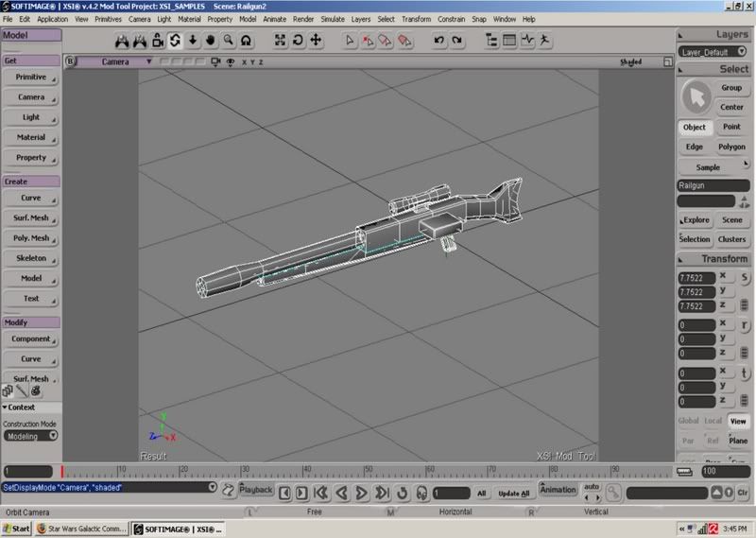Click the Railgun object name field

pyautogui.click(x=713, y=185)
